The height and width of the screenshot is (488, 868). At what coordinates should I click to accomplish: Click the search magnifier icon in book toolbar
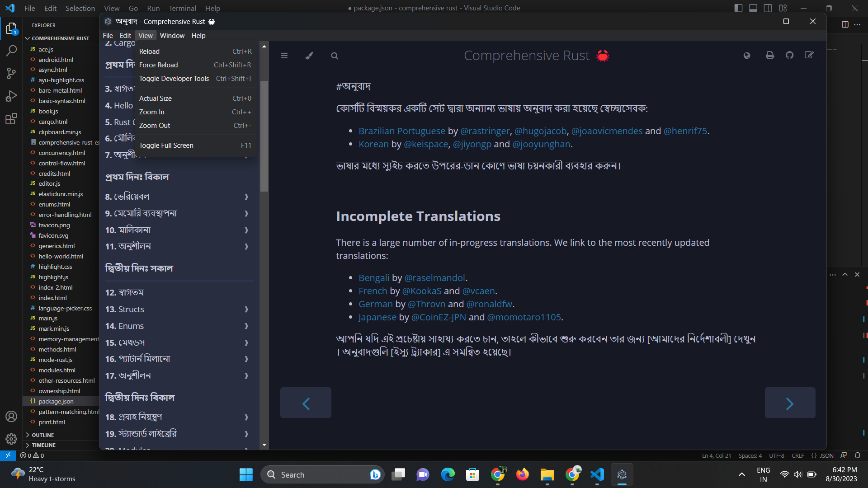(x=335, y=56)
